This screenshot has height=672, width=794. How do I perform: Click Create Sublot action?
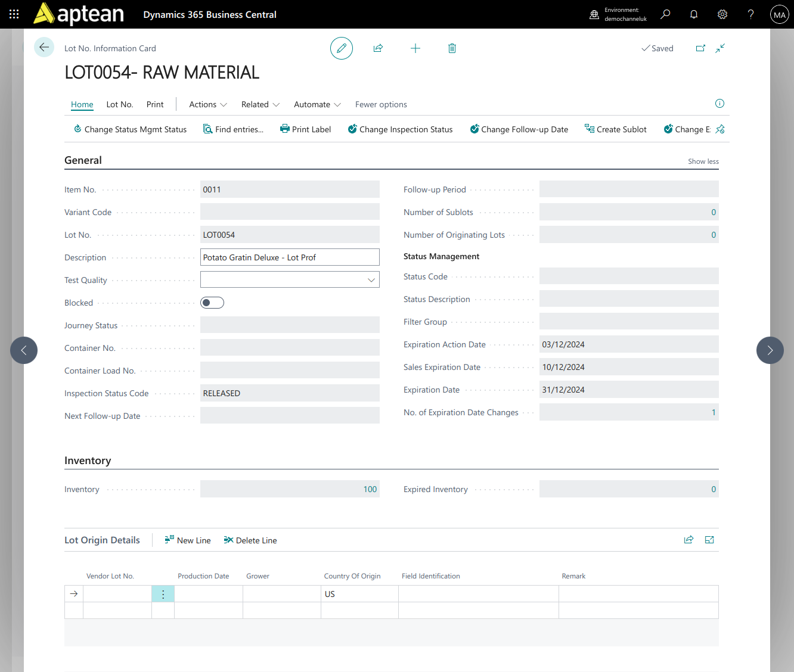pyautogui.click(x=615, y=129)
